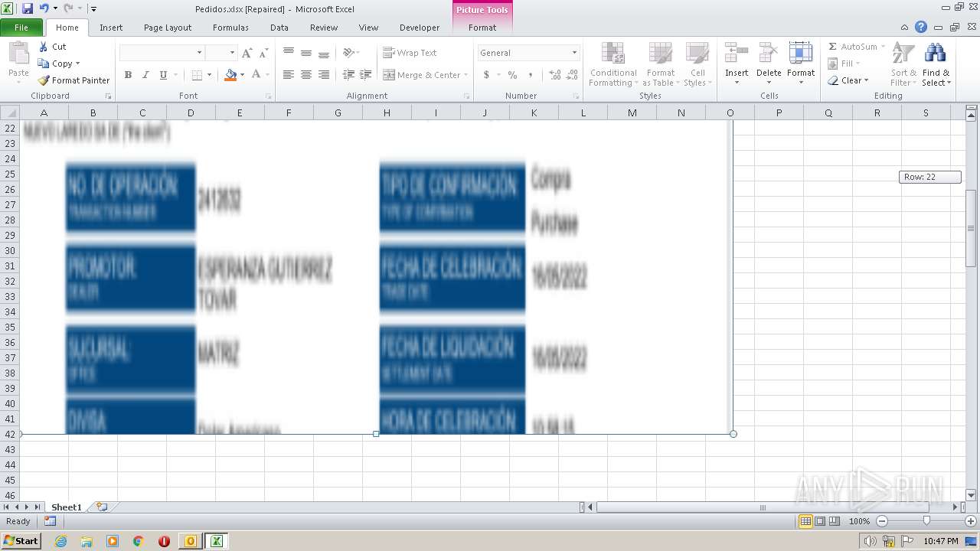
Task: Click the Windows Start button
Action: pyautogui.click(x=21, y=541)
